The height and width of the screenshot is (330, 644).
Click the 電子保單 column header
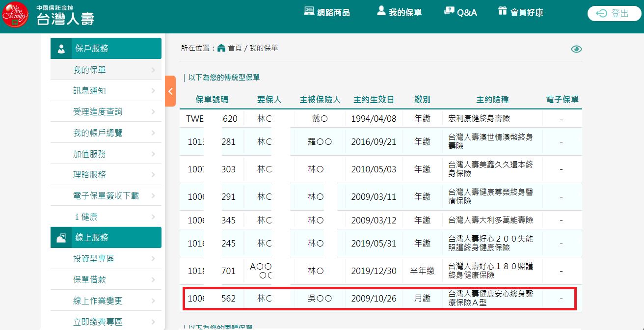tap(562, 100)
